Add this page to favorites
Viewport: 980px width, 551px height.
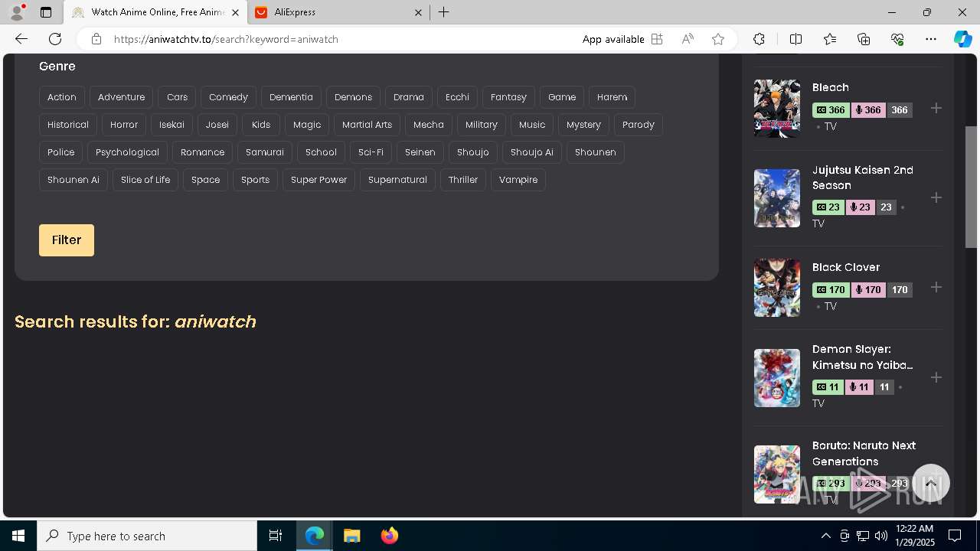coord(718,39)
